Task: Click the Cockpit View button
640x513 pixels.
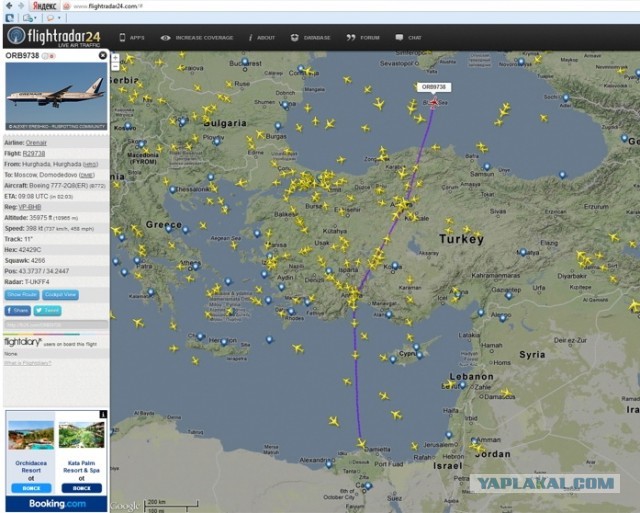Action: click(x=60, y=295)
